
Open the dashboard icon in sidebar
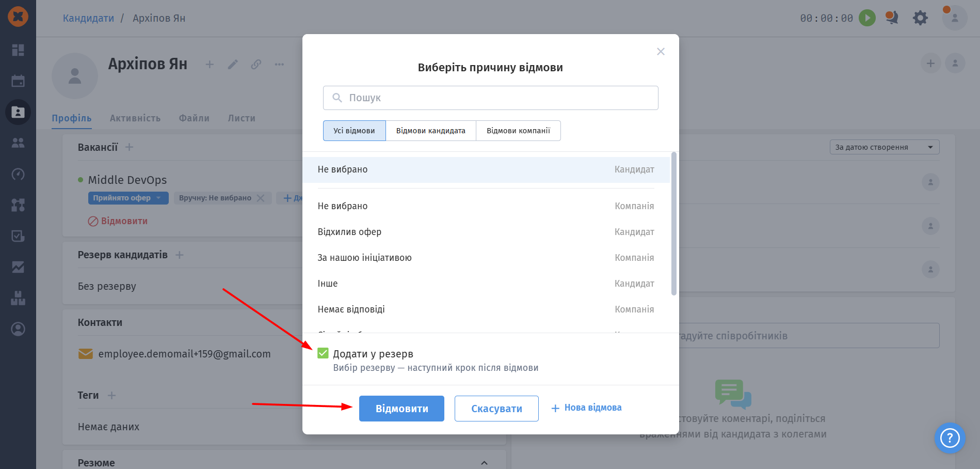pos(18,50)
